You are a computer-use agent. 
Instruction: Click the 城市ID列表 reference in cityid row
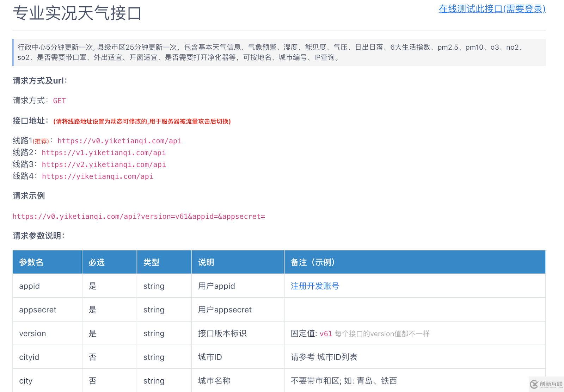[x=337, y=357]
